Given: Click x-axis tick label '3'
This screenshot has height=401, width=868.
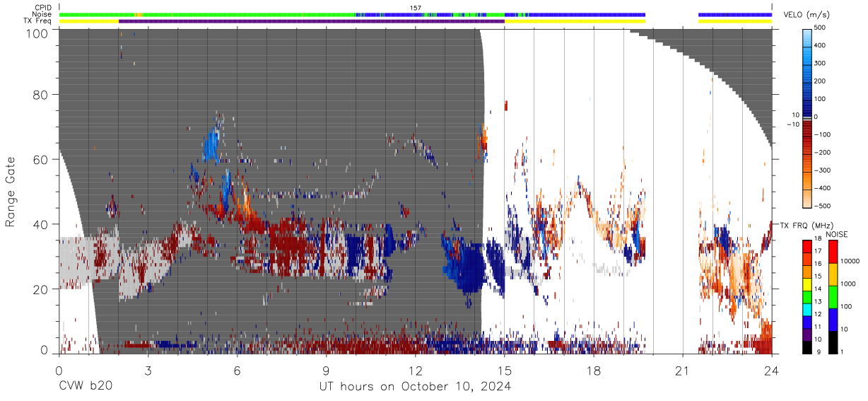Looking at the screenshot, I should point(148,370).
